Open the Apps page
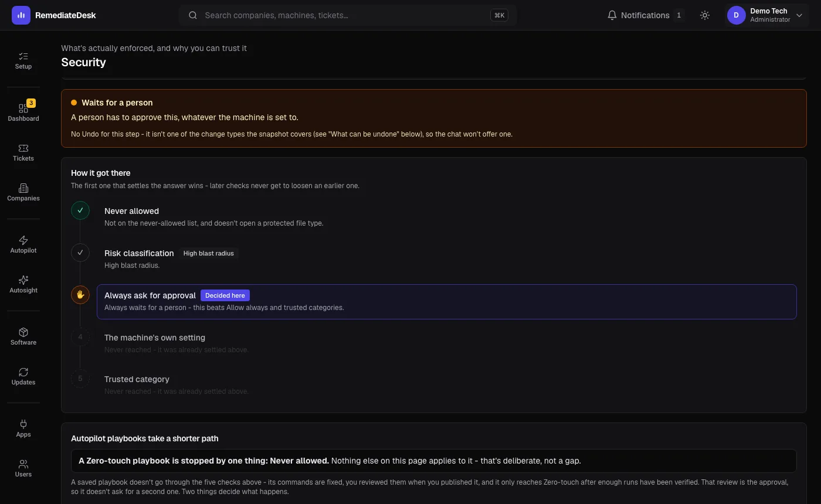 [23, 428]
